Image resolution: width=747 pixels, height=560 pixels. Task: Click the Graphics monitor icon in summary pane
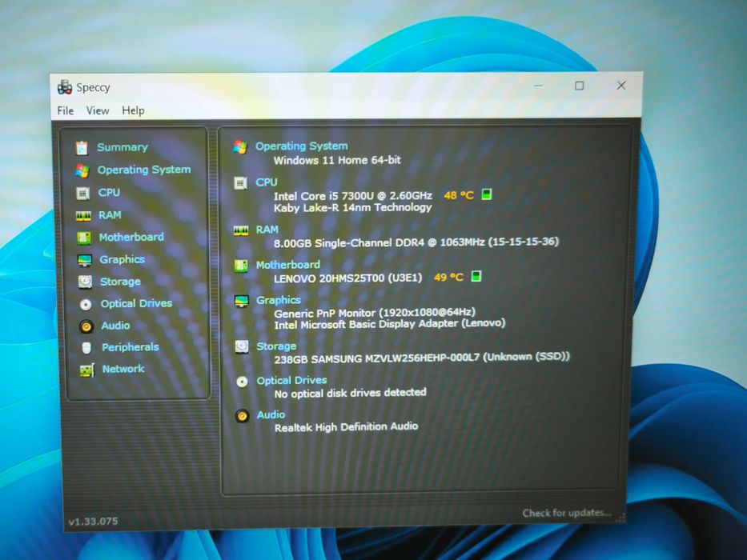coord(242,301)
